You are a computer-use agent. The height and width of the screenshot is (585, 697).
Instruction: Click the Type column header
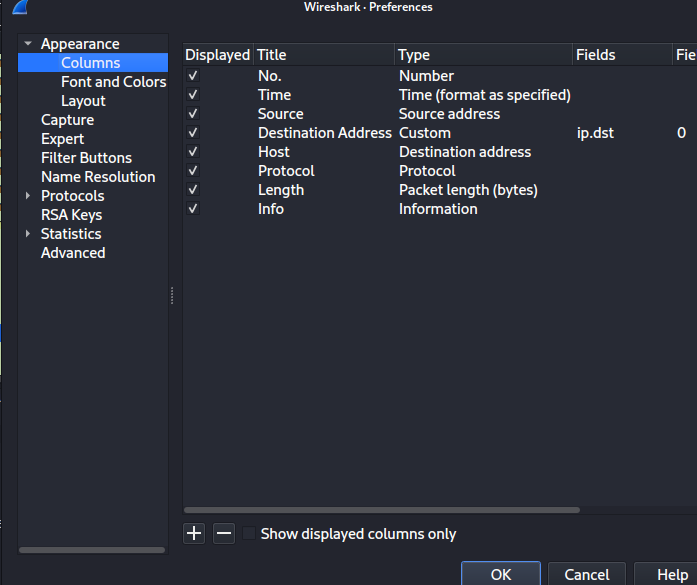414,55
